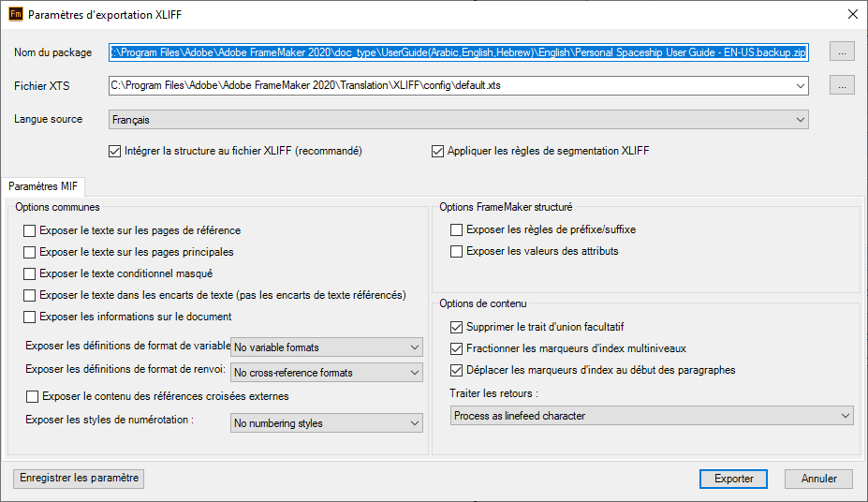Toggle Intégrer la structure au fichier XLIFF

[116, 151]
